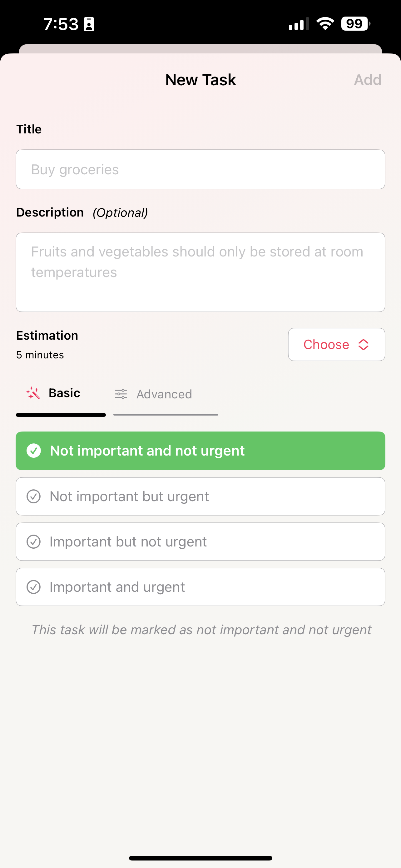
Task: Tap the contact card icon in status bar
Action: point(89,24)
